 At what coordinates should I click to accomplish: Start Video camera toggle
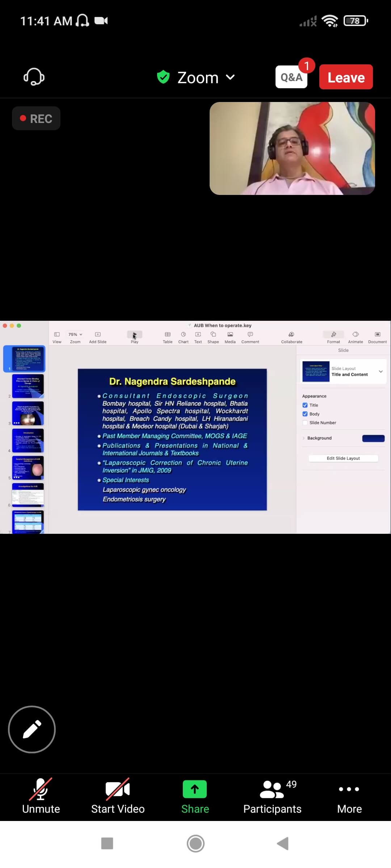(118, 796)
